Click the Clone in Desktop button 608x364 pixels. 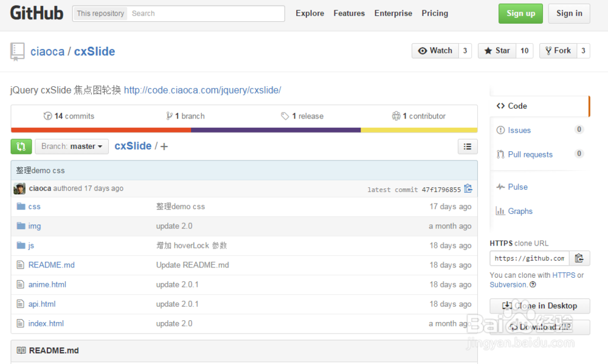540,306
